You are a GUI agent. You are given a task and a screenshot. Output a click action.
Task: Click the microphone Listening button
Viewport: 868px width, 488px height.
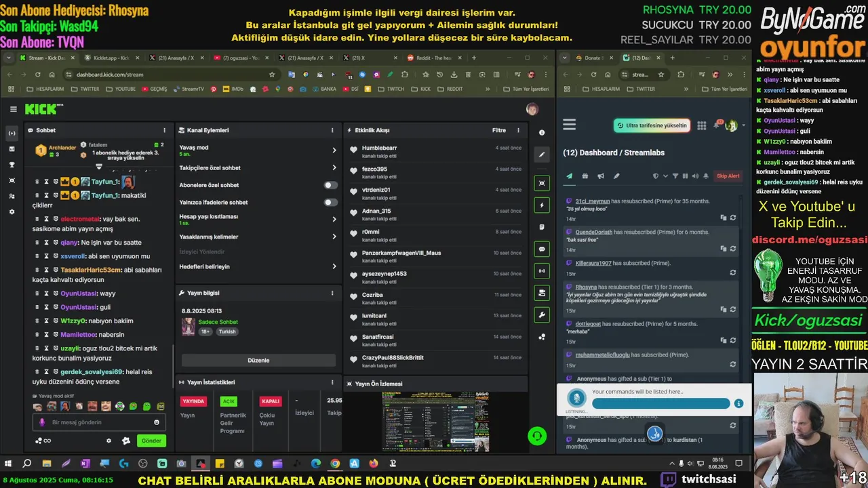tap(576, 399)
